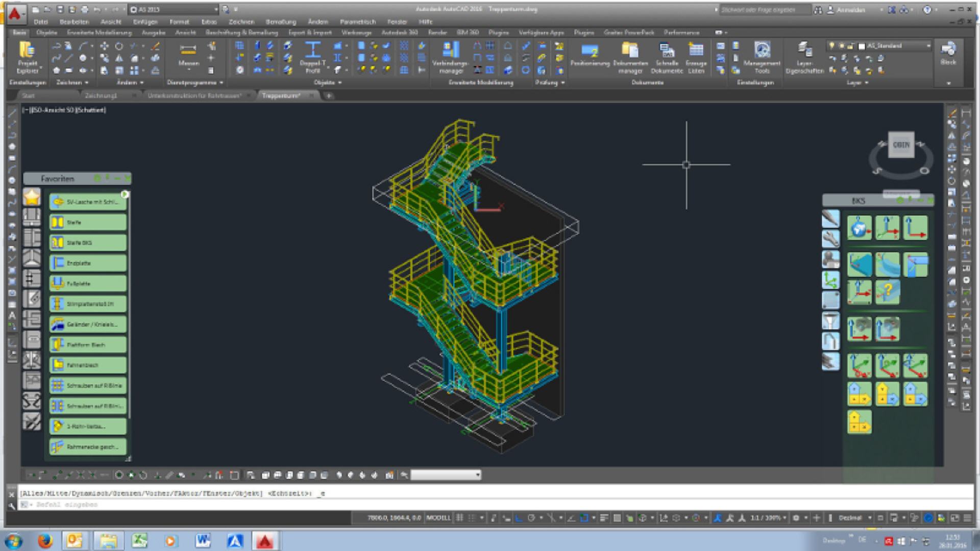Click the Geländer / Knieleiste favorites button
The image size is (980, 551).
(x=88, y=324)
